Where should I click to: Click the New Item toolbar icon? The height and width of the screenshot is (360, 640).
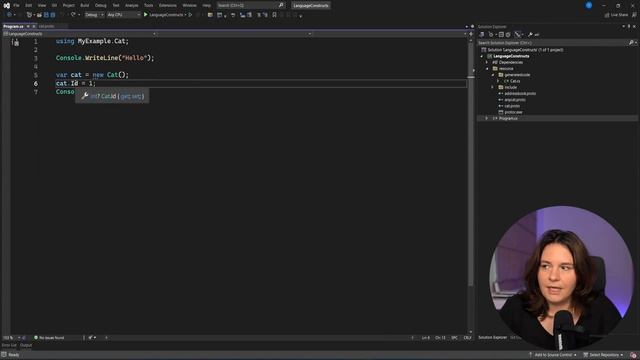(29, 15)
